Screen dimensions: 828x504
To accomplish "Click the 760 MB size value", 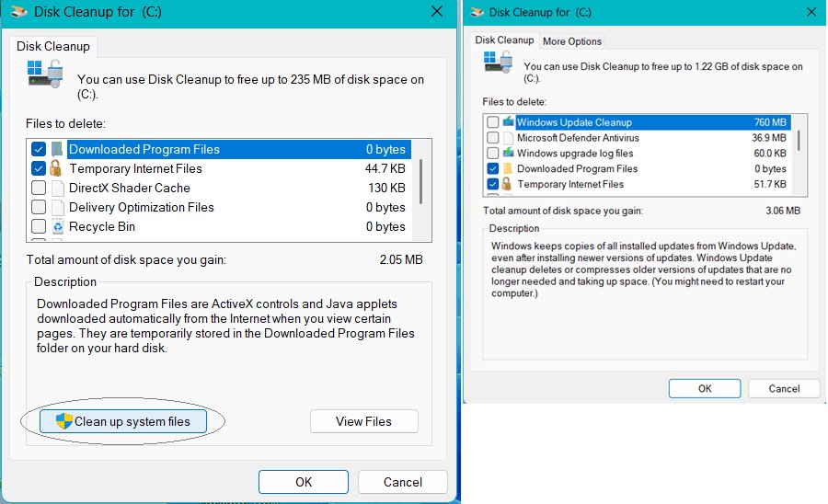I will (x=770, y=122).
